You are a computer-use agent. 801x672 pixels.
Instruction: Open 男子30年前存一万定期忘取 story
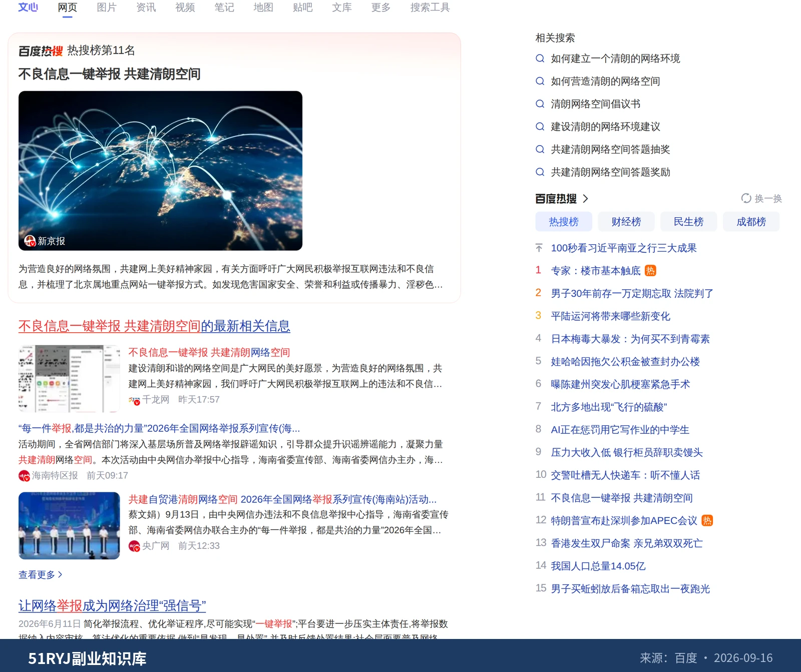click(632, 294)
